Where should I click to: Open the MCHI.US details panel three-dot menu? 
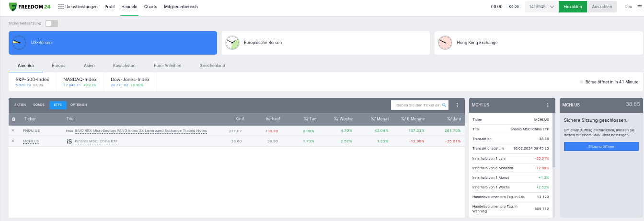548,105
